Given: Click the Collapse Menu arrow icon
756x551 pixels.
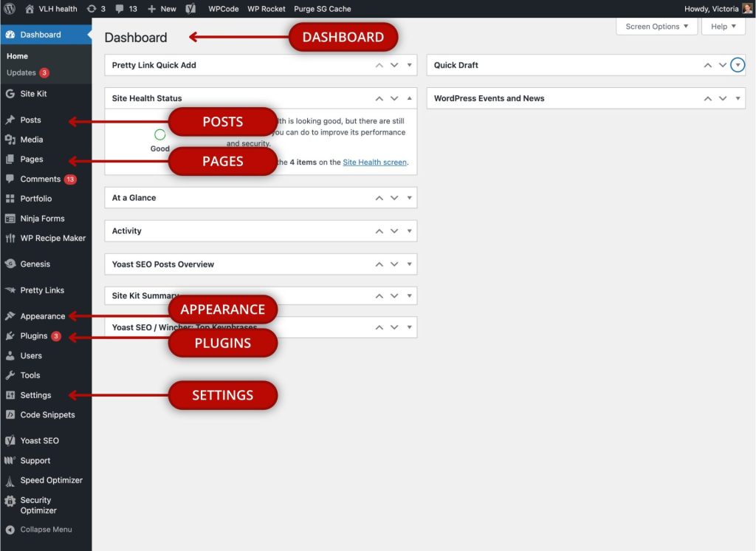Looking at the screenshot, I should 10,530.
